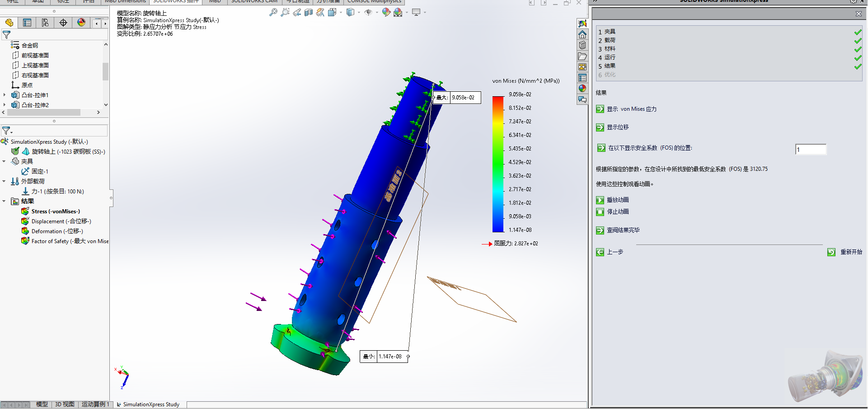This screenshot has height=409, width=868.
Task: Open the View Orientation cube tool
Action: click(333, 12)
